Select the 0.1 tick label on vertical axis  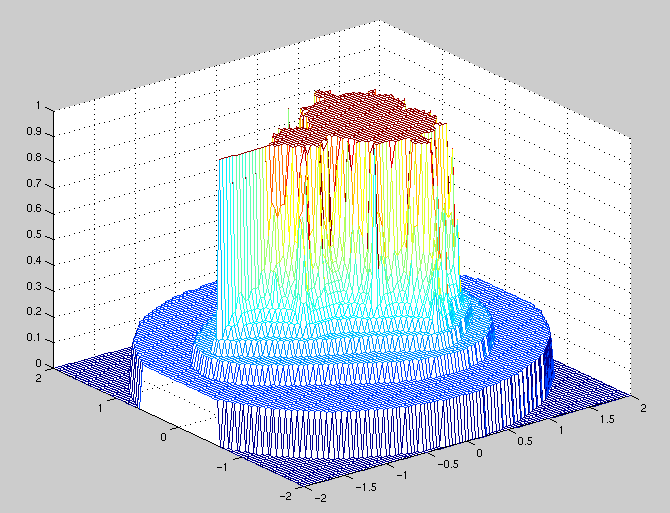39,339
